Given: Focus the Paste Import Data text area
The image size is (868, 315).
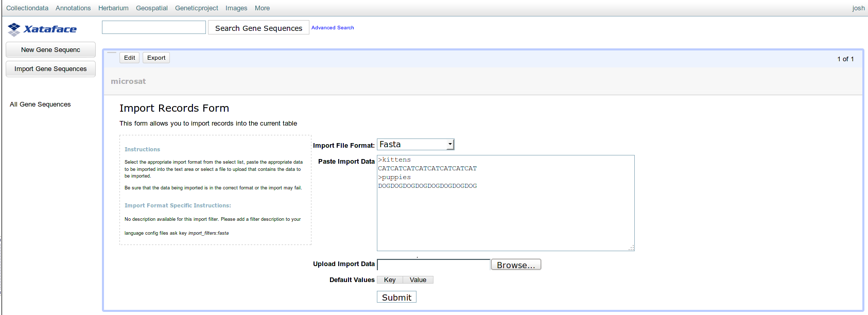Looking at the screenshot, I should click(505, 216).
